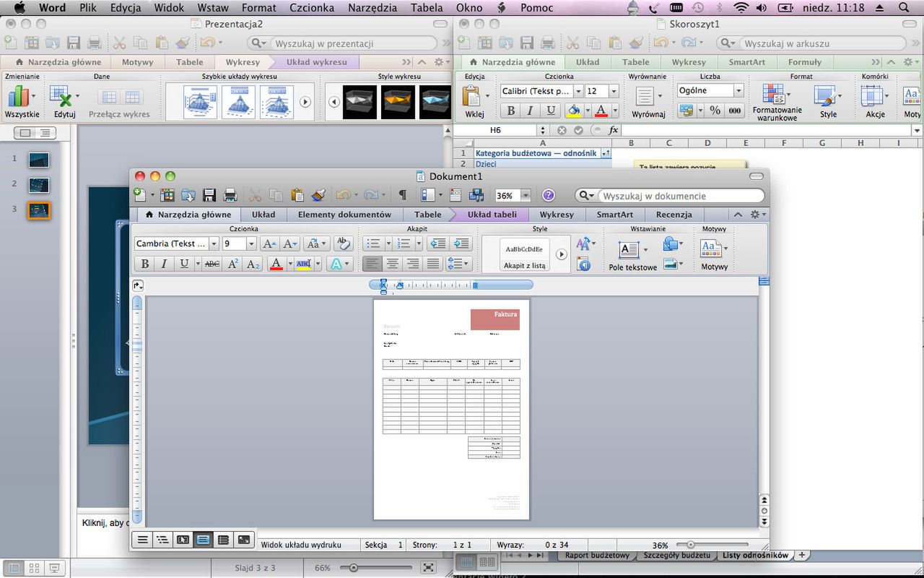
Task: Open the Calibri font dropdown in Excel
Action: [x=578, y=91]
